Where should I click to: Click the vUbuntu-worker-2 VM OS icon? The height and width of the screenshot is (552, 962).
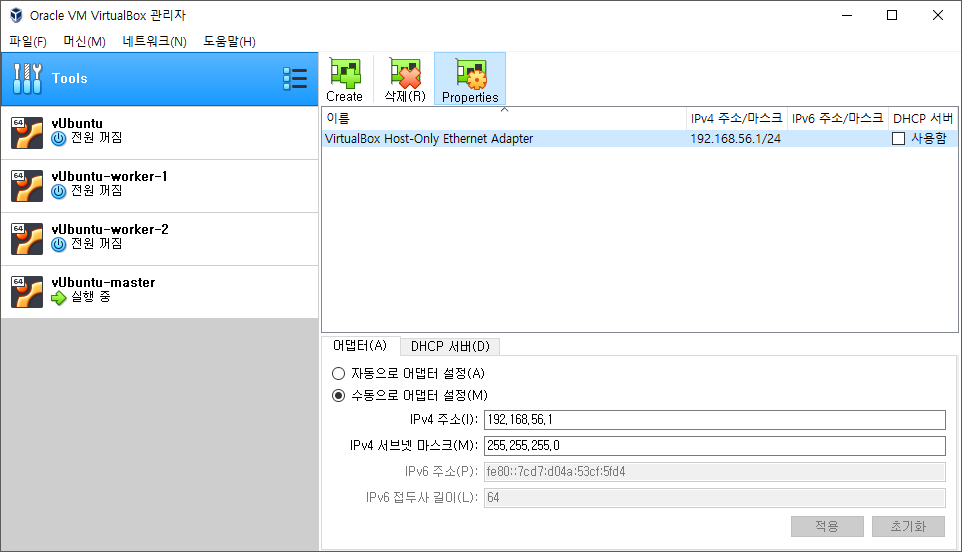27,239
